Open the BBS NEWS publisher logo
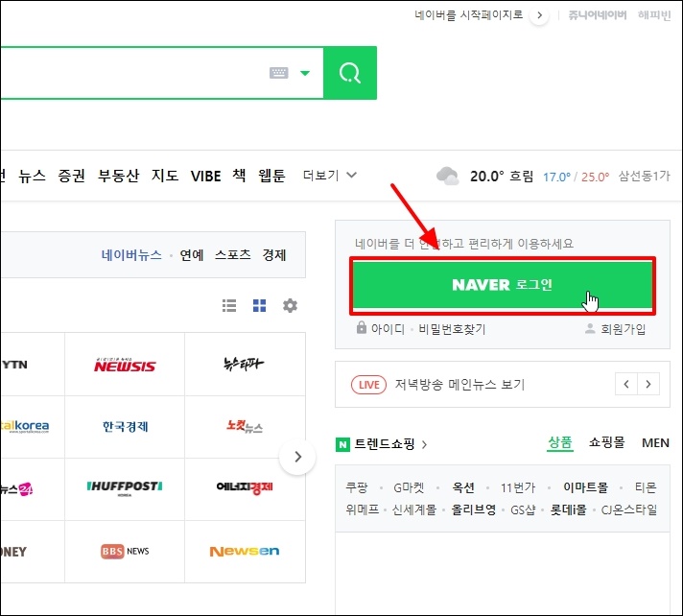 pyautogui.click(x=125, y=551)
